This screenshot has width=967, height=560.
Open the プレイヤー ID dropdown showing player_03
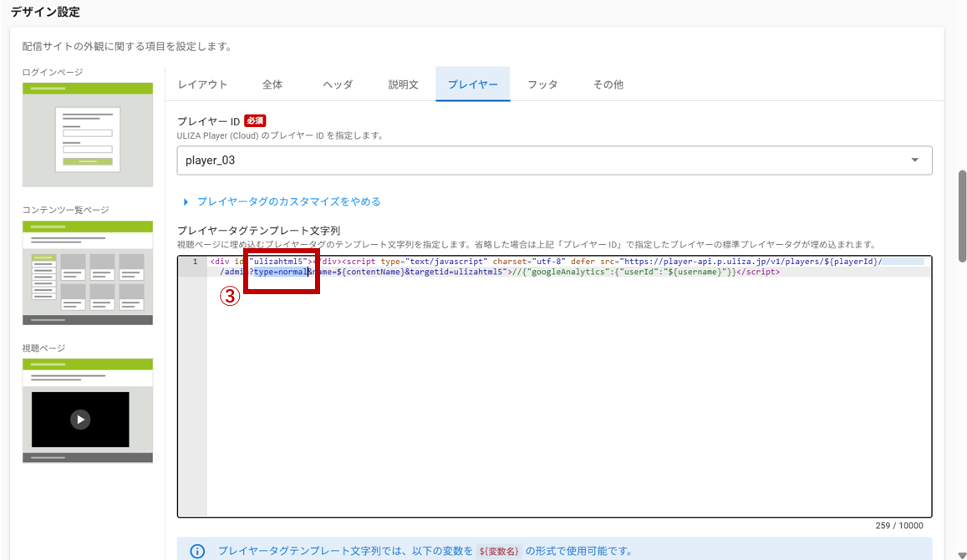[554, 160]
